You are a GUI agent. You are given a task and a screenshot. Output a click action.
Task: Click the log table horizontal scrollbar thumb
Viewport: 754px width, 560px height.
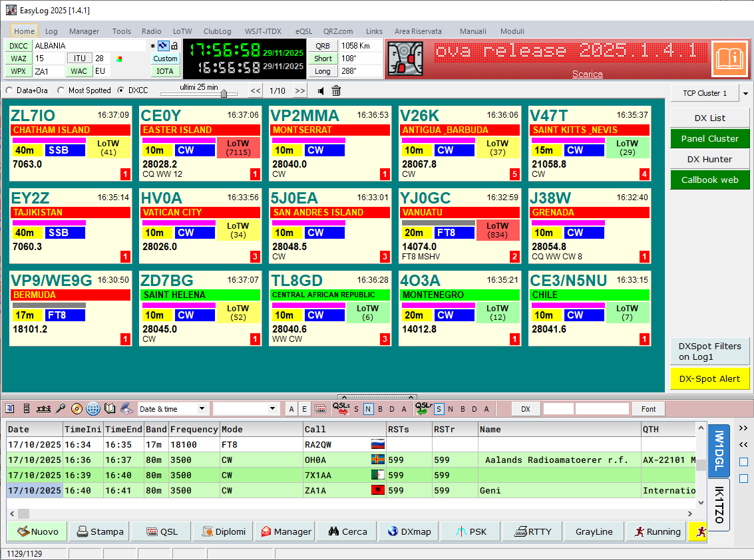23,513
